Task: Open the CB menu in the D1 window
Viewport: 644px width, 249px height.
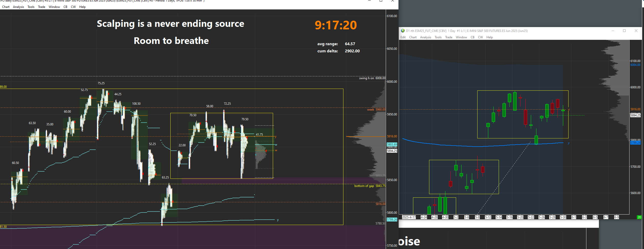Action: [473, 37]
